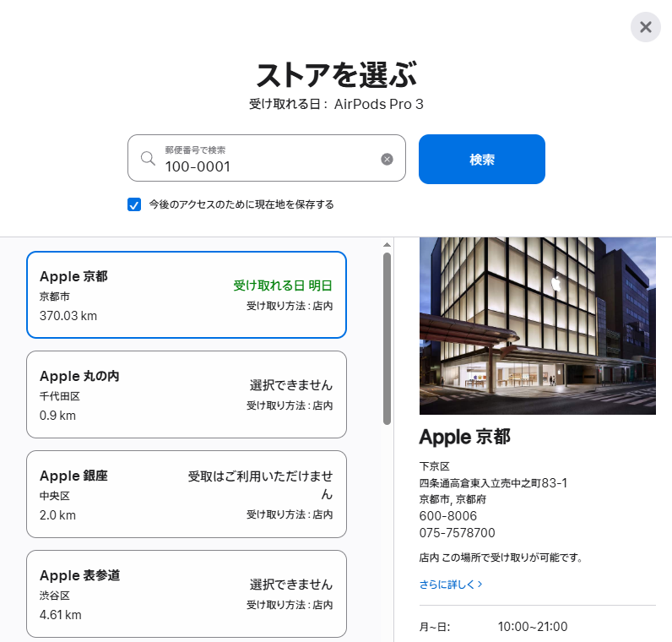672x642 pixels.
Task: Focus the postal code input 100-0001
Action: [267, 158]
